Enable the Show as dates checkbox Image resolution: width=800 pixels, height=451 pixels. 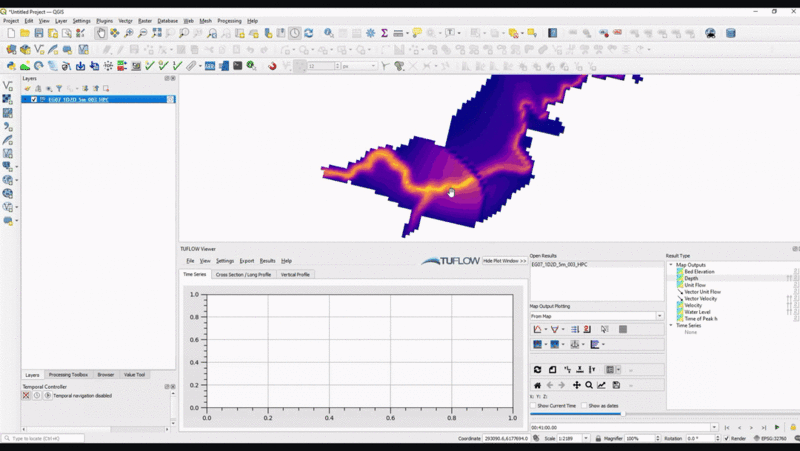pos(584,406)
